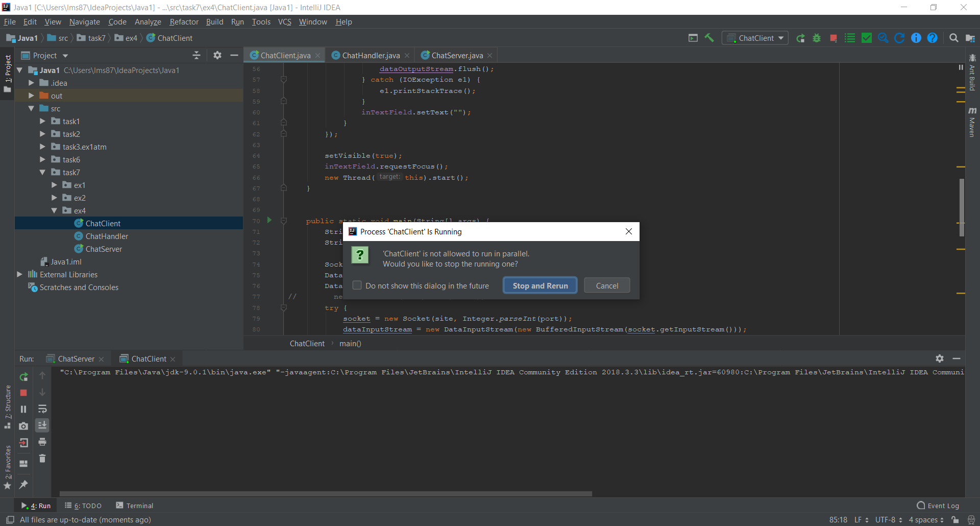Select ChatServer in project tree
The width and height of the screenshot is (980, 526).
tap(104, 249)
